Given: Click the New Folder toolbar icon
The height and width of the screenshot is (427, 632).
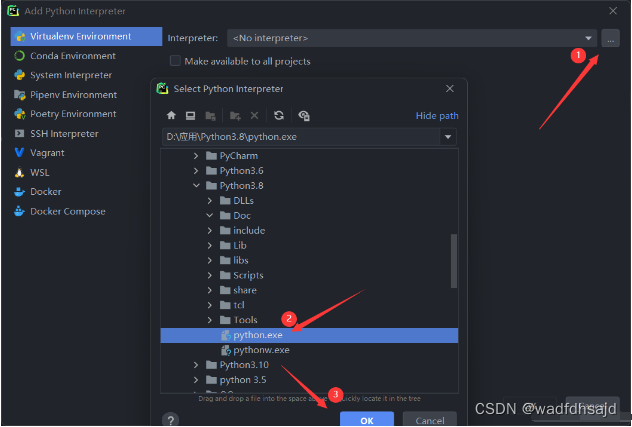Looking at the screenshot, I should 235,116.
